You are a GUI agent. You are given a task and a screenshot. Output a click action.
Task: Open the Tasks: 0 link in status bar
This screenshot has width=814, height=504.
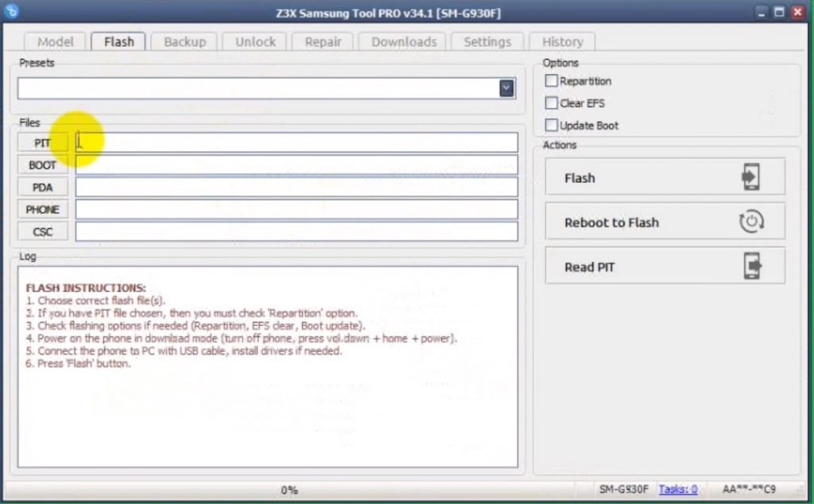(x=678, y=490)
